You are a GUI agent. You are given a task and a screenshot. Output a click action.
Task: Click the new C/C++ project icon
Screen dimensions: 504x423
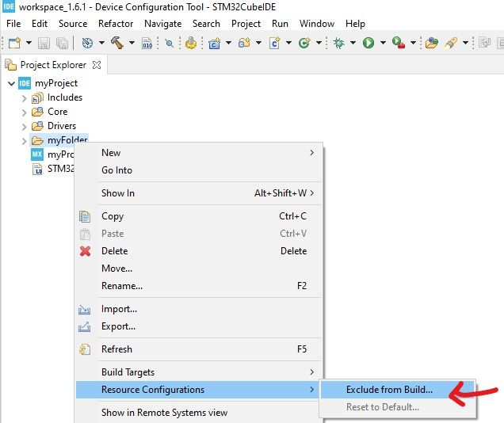pyautogui.click(x=215, y=43)
